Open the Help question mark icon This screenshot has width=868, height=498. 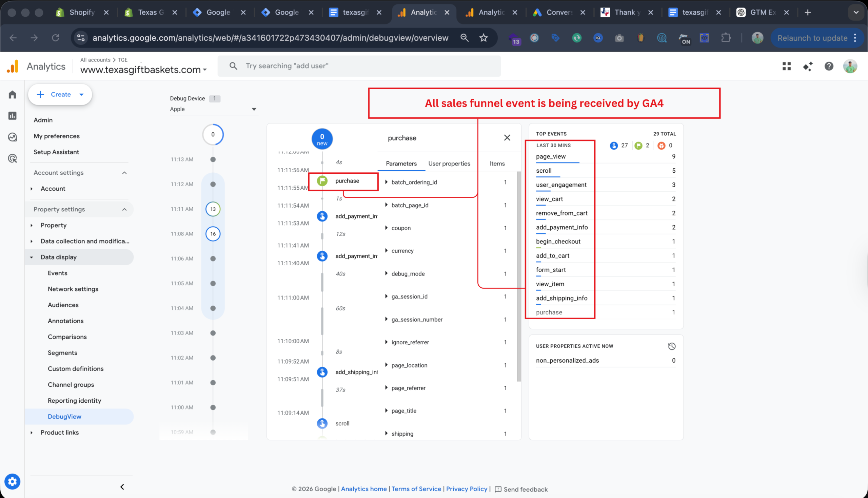[829, 66]
